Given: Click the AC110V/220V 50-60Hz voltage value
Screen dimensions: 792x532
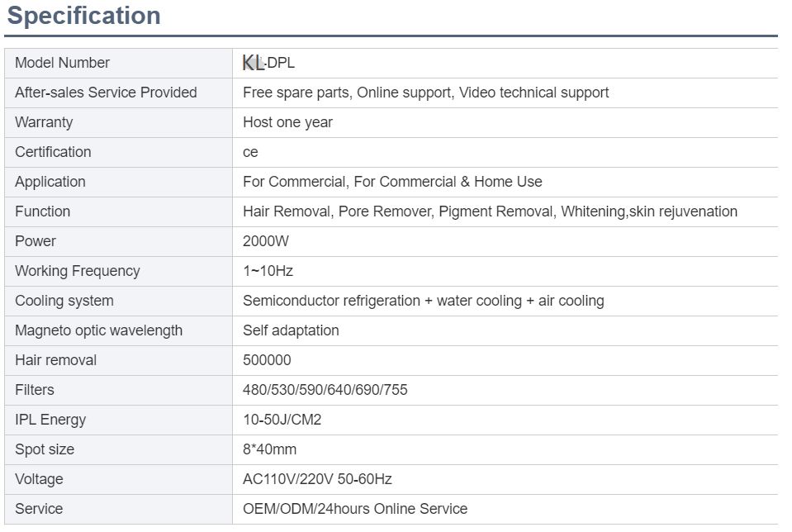Looking at the screenshot, I should point(317,479).
